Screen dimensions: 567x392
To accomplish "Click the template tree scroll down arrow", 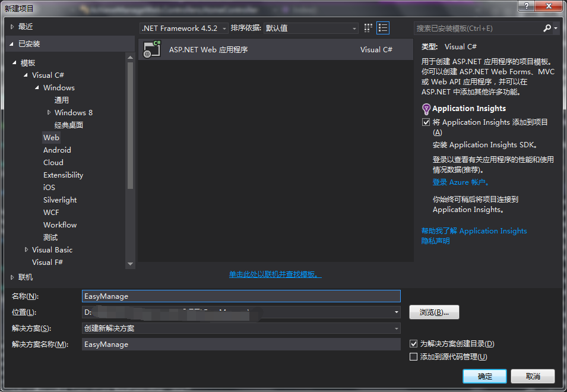I will (130, 264).
